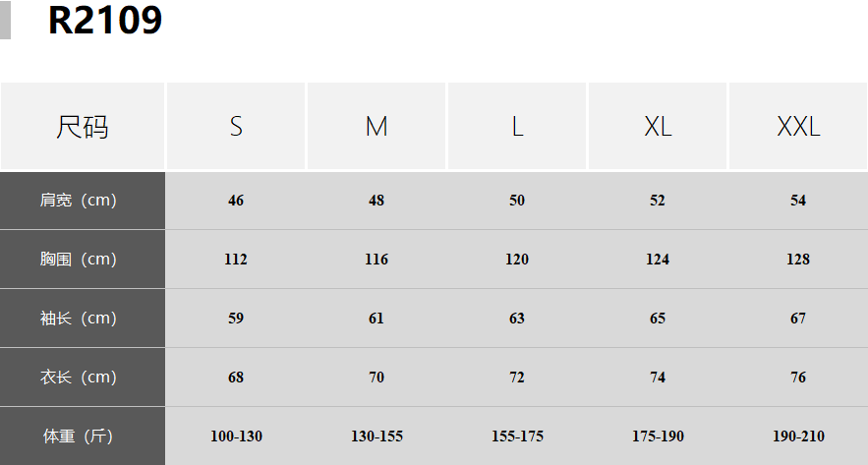Click the M size column header

click(376, 127)
